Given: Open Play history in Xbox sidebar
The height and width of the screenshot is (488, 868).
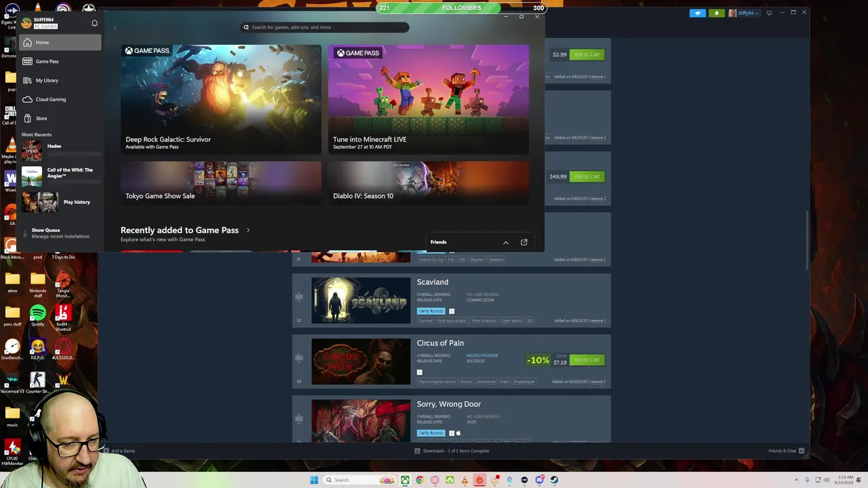Looking at the screenshot, I should (x=60, y=202).
